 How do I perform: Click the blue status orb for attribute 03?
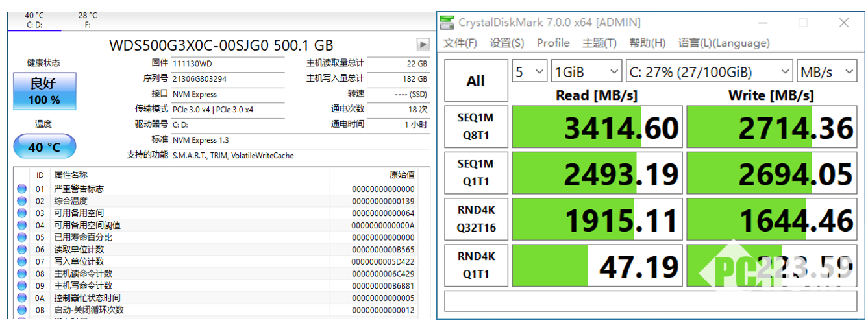[x=21, y=213]
